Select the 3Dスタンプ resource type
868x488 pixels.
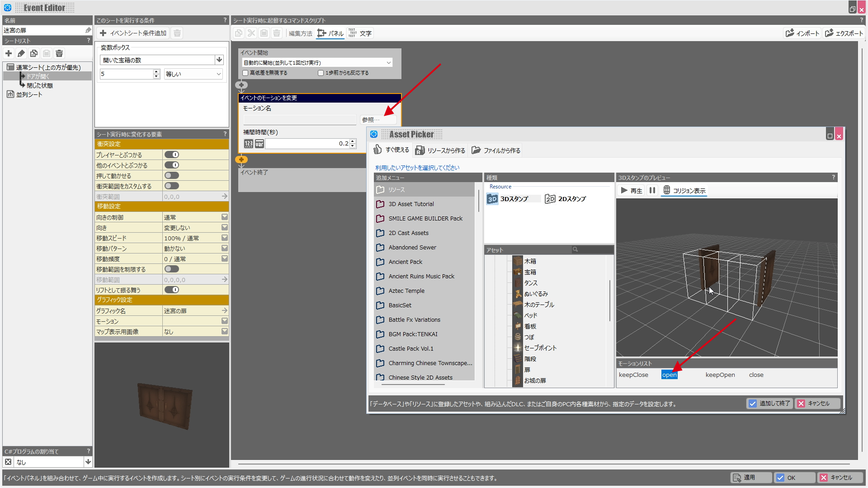[x=514, y=199]
